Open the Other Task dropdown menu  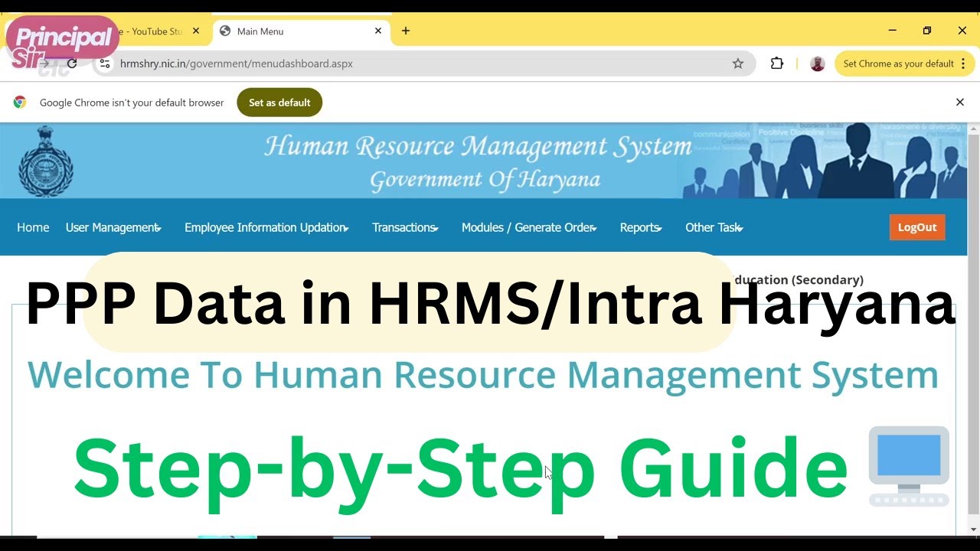tap(714, 227)
